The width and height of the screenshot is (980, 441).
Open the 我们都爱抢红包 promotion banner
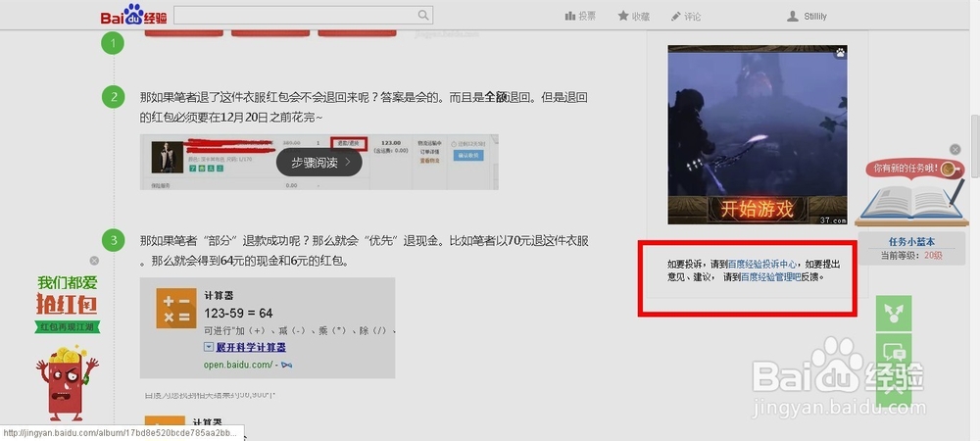point(68,303)
